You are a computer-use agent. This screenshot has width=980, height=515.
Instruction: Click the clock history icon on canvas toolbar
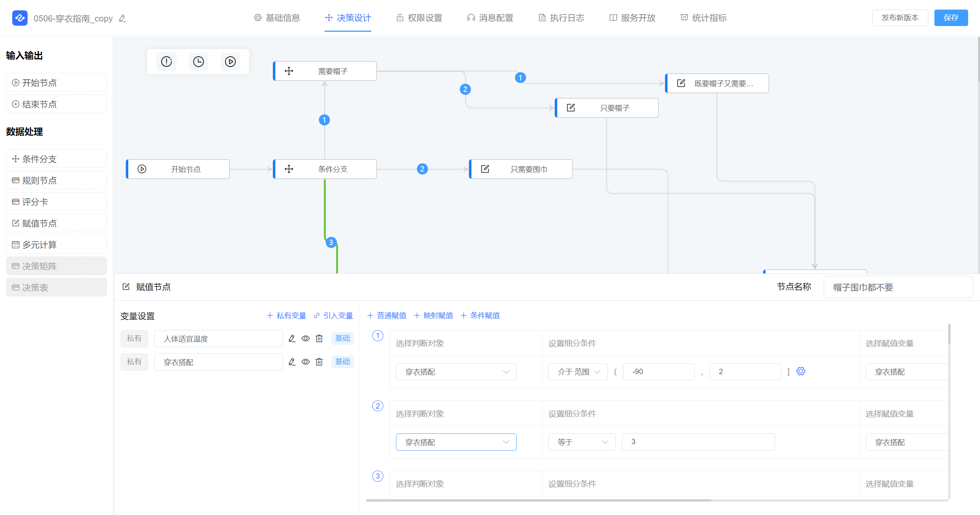198,62
